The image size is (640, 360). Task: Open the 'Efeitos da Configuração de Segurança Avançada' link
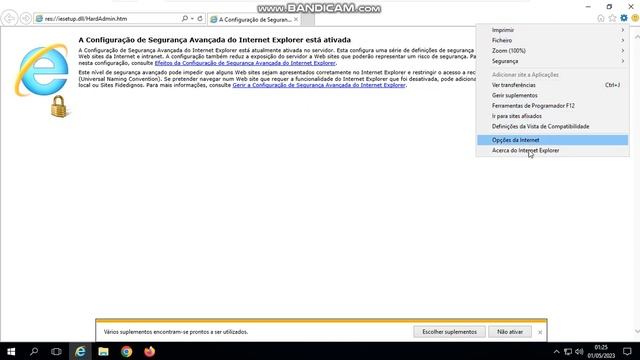click(x=245, y=63)
